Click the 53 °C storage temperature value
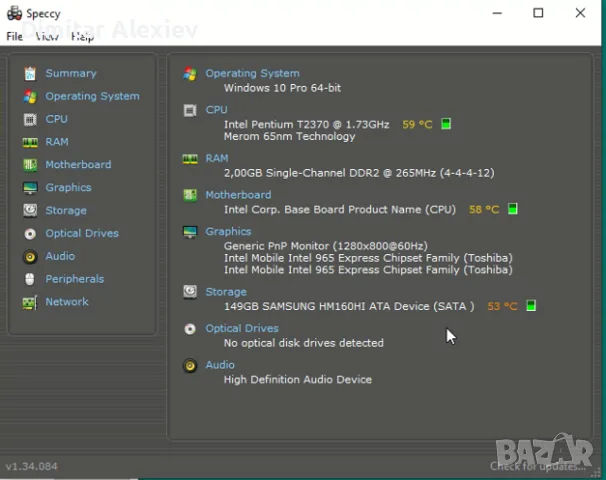 pos(502,306)
